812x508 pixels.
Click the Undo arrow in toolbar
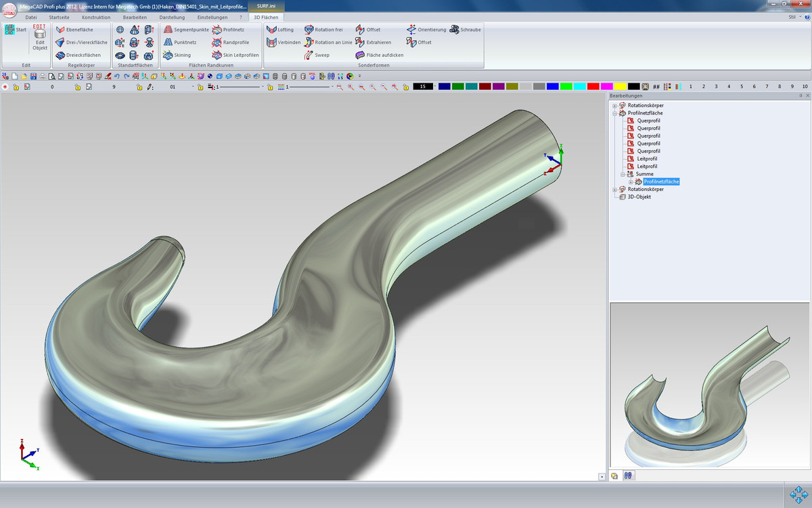117,77
